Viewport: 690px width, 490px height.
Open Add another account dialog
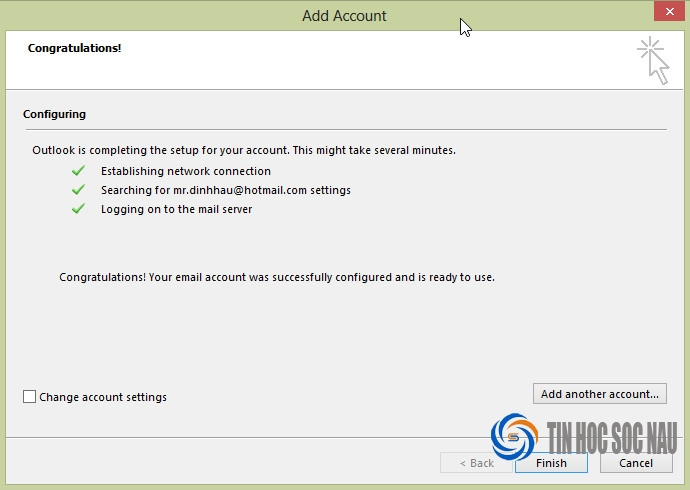tap(600, 394)
